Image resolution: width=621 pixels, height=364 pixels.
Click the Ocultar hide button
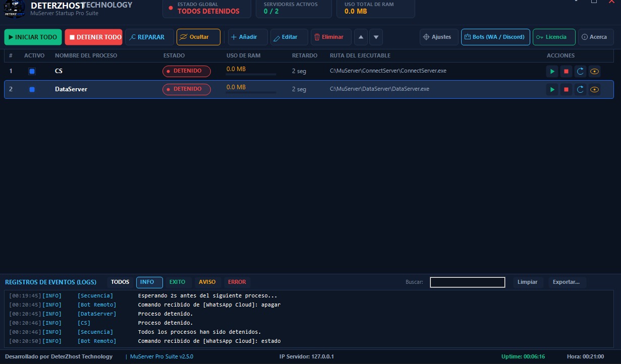coord(198,37)
